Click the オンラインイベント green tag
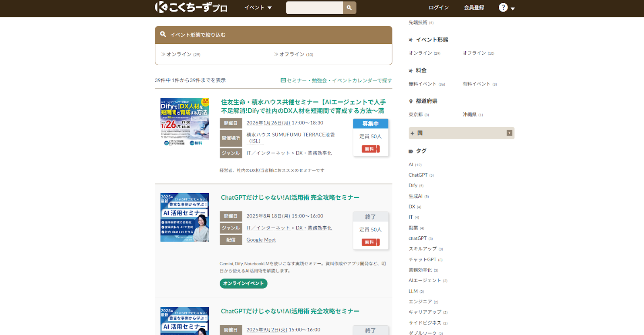This screenshot has width=644, height=335. 244,283
